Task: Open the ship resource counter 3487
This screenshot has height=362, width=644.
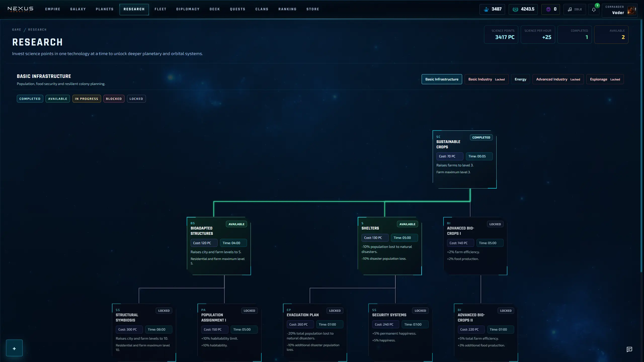Action: (x=492, y=9)
